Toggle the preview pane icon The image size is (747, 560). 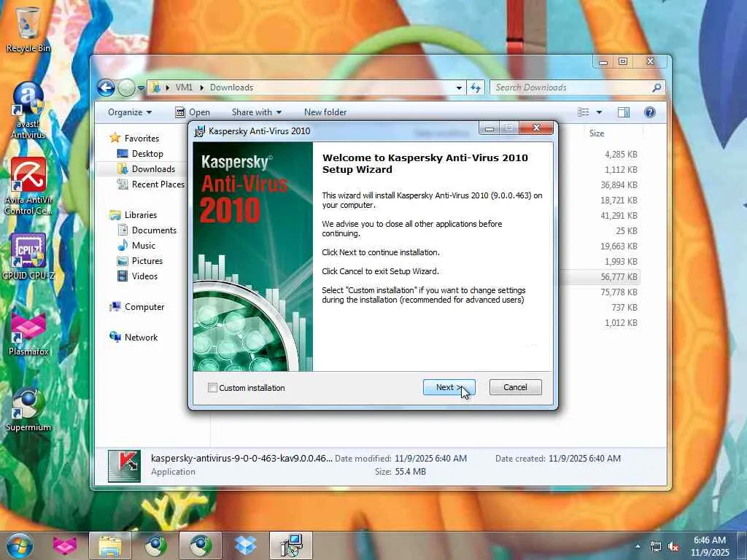(624, 112)
